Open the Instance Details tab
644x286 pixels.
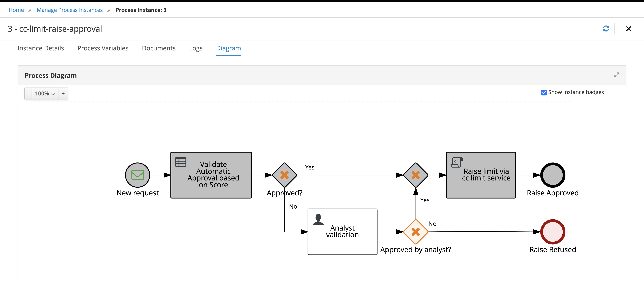pyautogui.click(x=41, y=48)
